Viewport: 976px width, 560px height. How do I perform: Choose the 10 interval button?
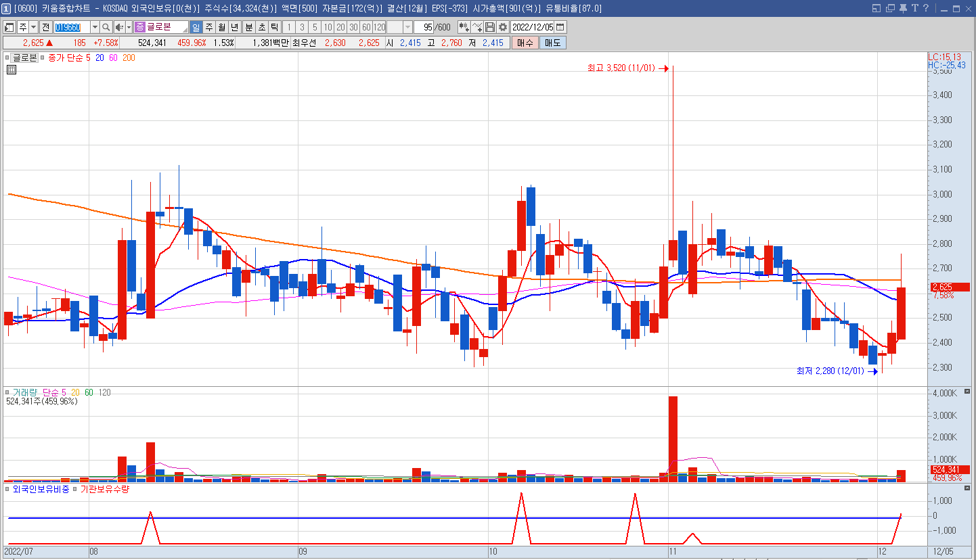pyautogui.click(x=328, y=27)
